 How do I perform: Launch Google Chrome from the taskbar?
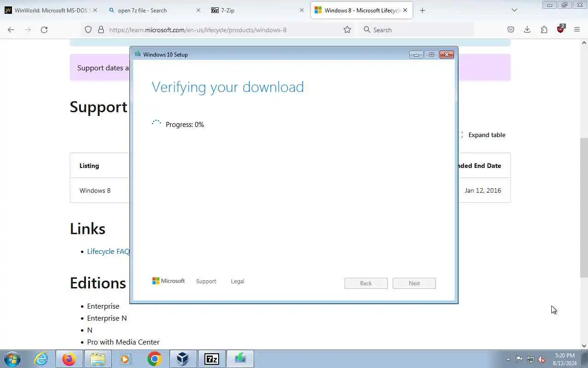154,359
